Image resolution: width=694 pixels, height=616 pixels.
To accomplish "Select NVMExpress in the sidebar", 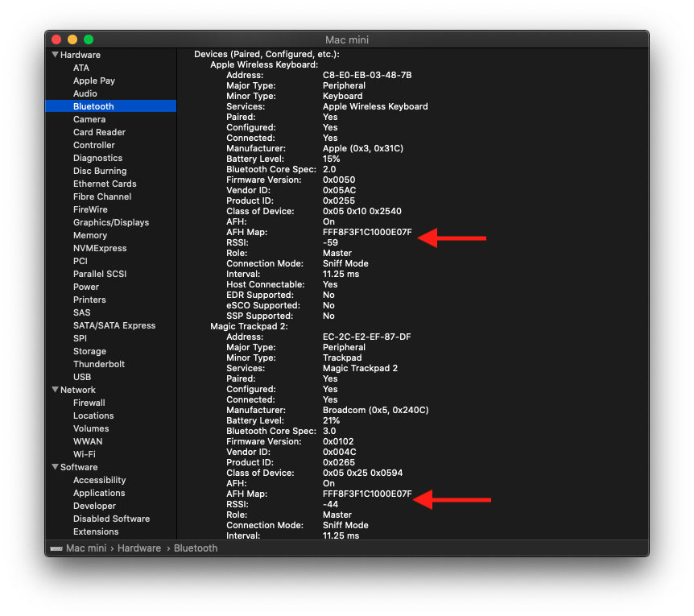I will pos(100,248).
